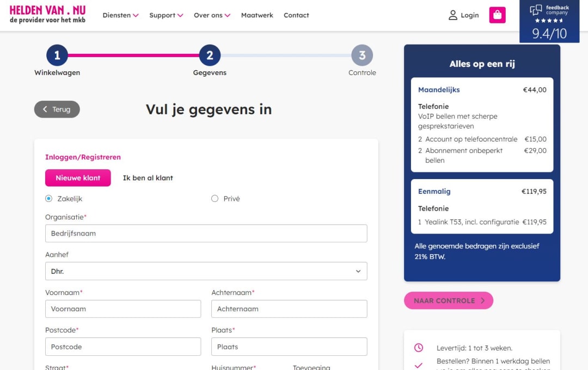
Task: Click the Login account icon
Action: pyautogui.click(x=454, y=15)
